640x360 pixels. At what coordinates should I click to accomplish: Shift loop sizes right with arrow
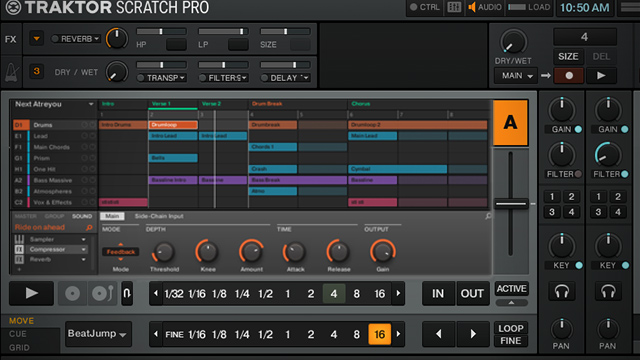point(398,293)
